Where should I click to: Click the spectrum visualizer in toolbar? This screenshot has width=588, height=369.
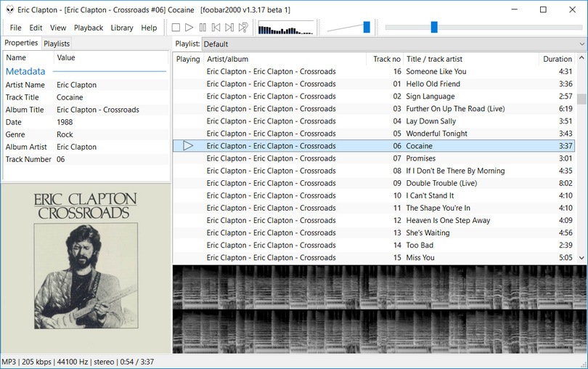point(285,28)
